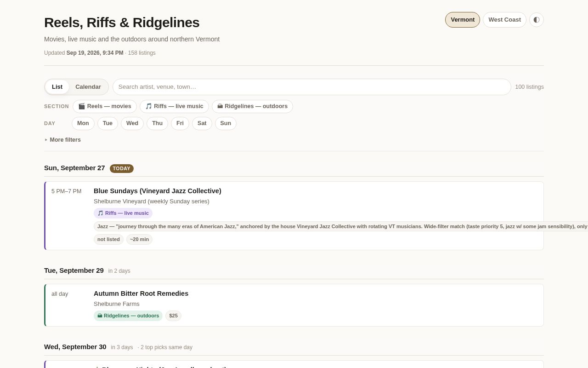This screenshot has height=368, width=588.
Task: Toggle dark mode half-circle icon
Action: 537,20
